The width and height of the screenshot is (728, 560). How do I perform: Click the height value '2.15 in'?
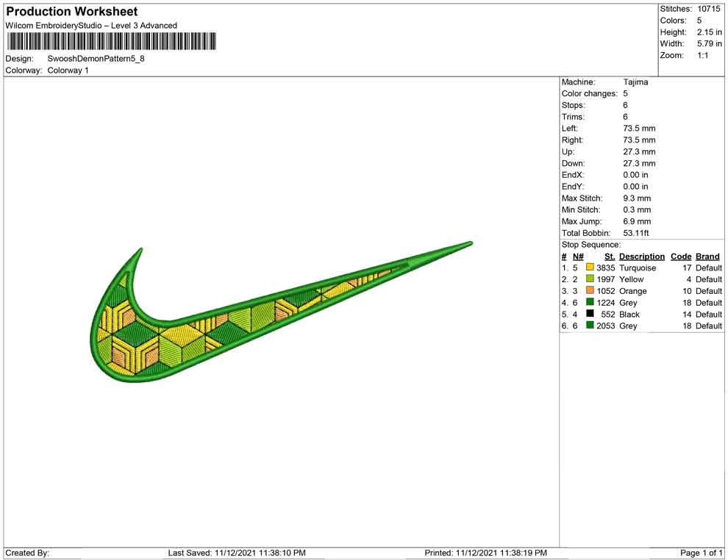(x=709, y=32)
